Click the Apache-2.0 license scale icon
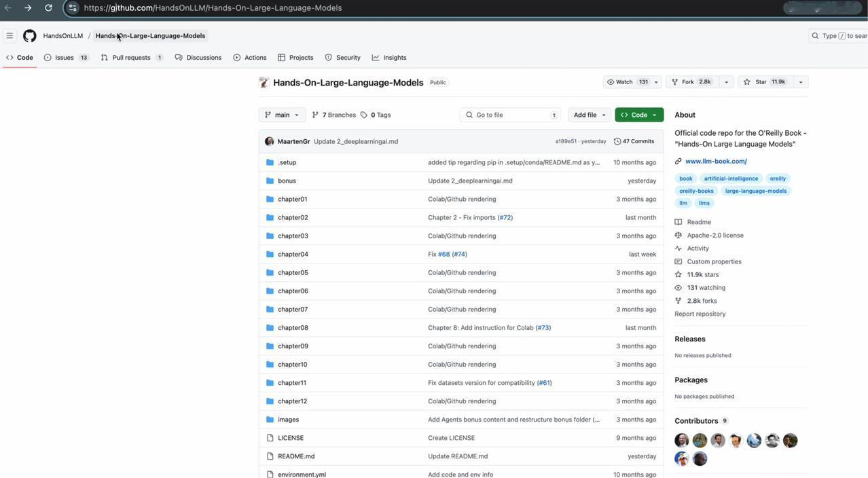 [x=678, y=235]
